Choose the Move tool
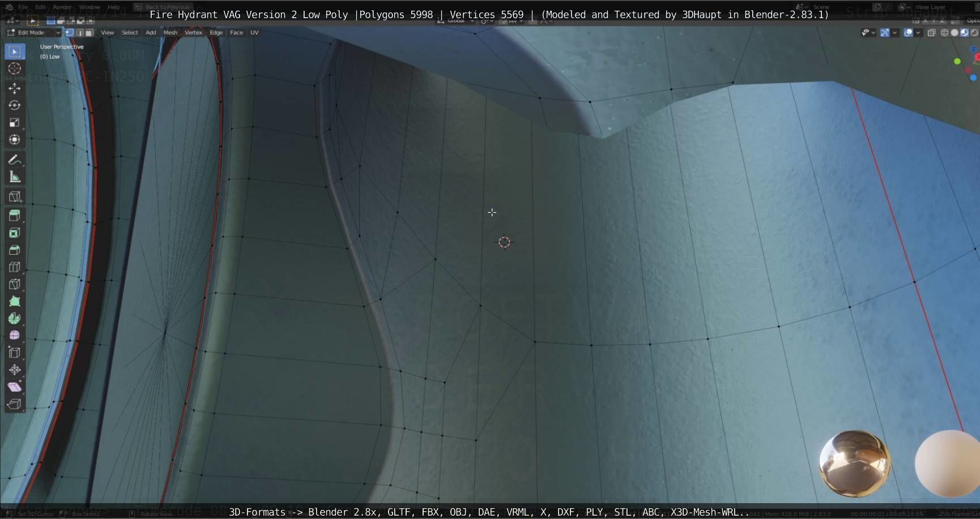Viewport: 980px width, 519px height. pyautogui.click(x=15, y=88)
